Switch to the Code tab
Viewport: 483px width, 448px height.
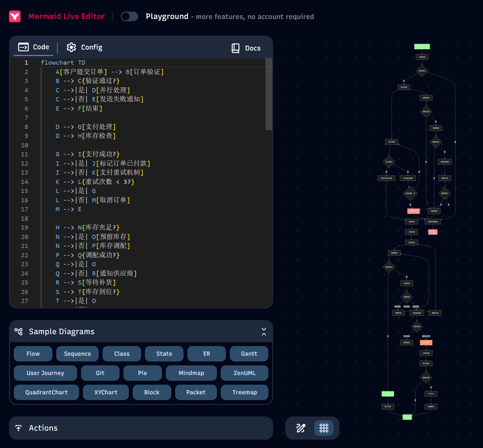point(34,47)
